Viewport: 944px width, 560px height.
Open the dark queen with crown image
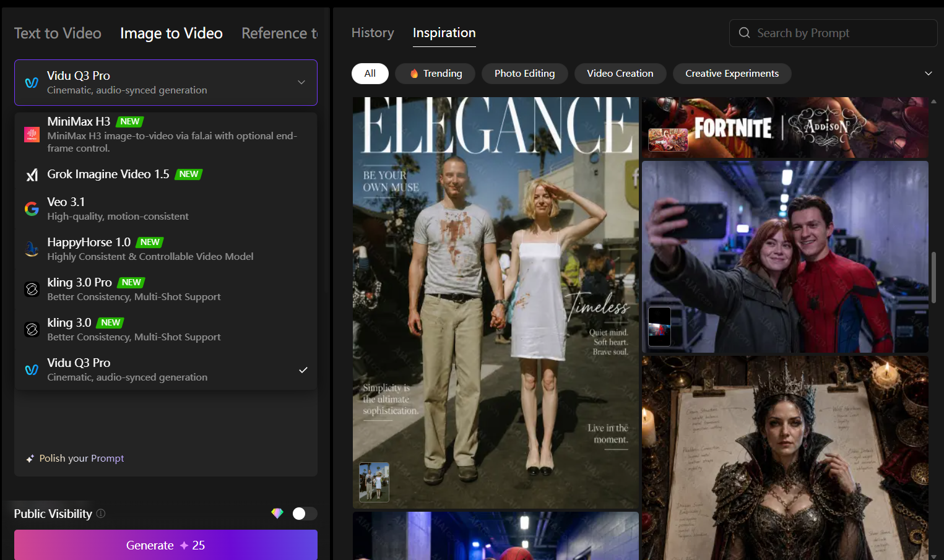(785, 458)
